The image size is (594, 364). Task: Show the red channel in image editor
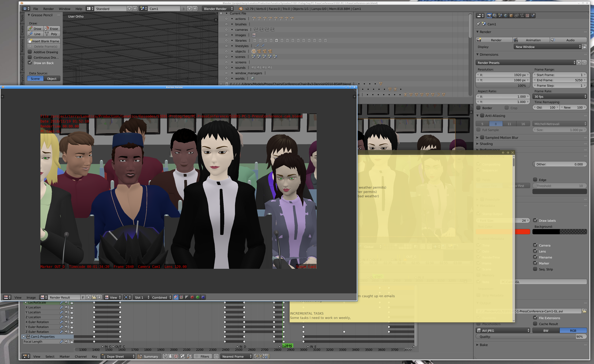click(192, 297)
